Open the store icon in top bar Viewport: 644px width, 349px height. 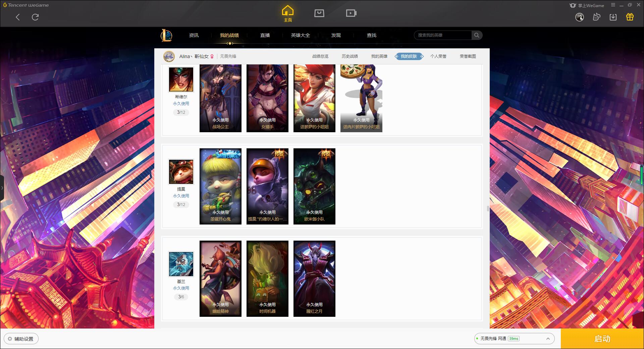pyautogui.click(x=319, y=13)
